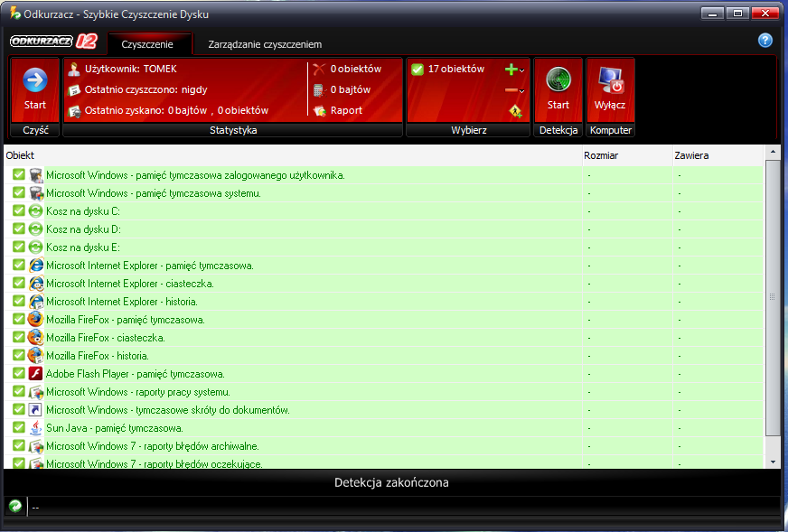This screenshot has width=788, height=532.
Task: Select the Czyszczenie tab
Action: pos(147,44)
